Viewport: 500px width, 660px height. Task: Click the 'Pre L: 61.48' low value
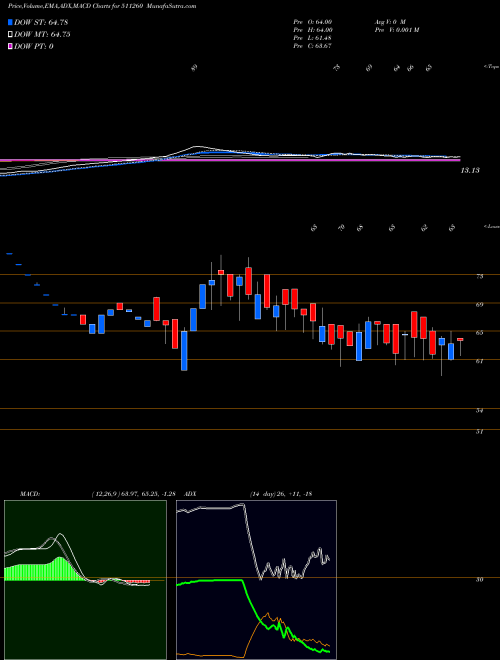click(313, 38)
